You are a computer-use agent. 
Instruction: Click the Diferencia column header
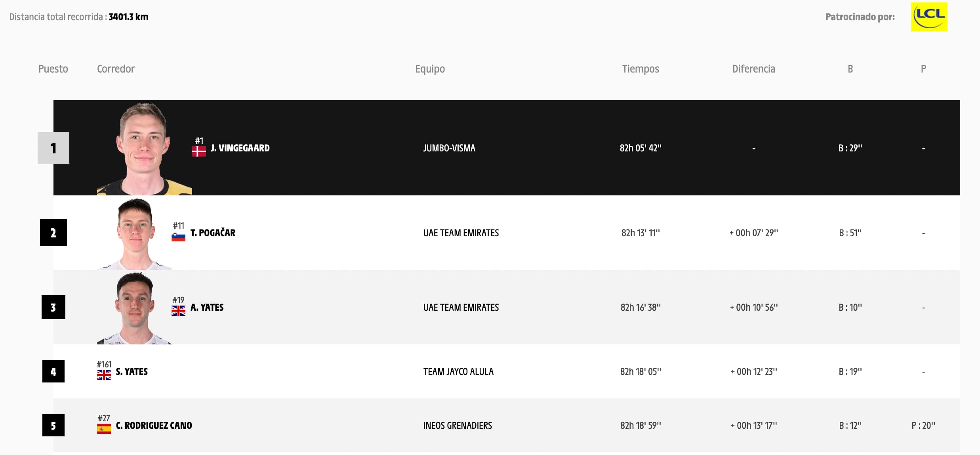coord(753,69)
